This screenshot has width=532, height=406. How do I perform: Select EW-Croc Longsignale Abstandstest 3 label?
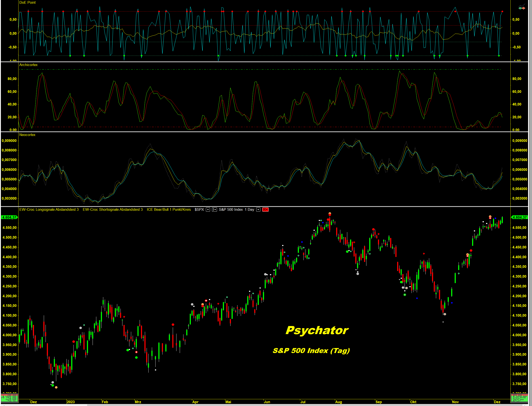[x=49, y=209]
